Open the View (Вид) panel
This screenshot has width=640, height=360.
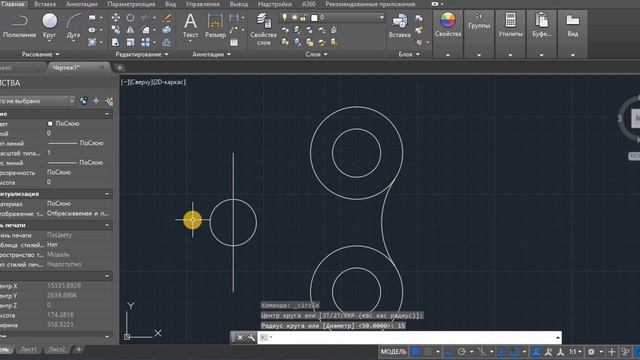[x=573, y=25]
